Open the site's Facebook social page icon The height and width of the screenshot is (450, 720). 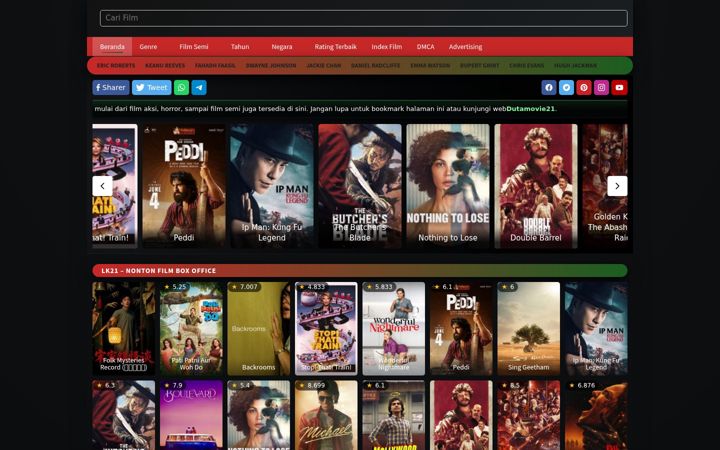[x=549, y=87]
